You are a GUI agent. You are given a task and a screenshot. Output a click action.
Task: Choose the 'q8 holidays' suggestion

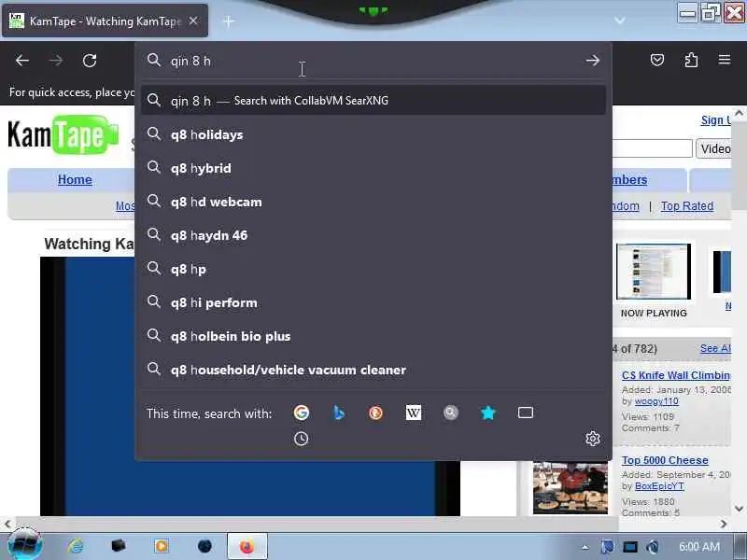coord(373,134)
